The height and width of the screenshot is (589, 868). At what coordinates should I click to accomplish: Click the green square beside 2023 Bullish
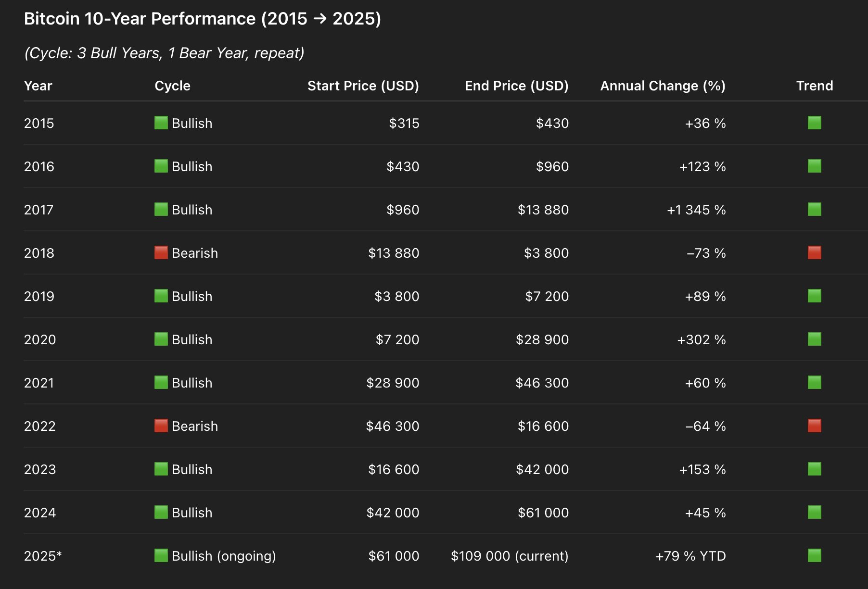pos(161,469)
